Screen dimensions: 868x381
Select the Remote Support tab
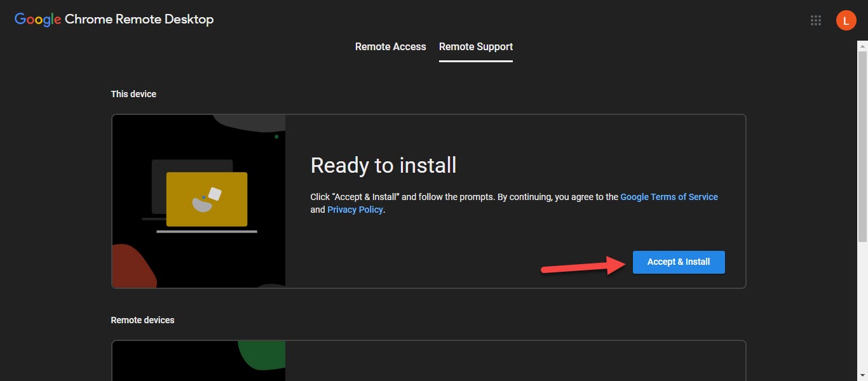pyautogui.click(x=475, y=47)
